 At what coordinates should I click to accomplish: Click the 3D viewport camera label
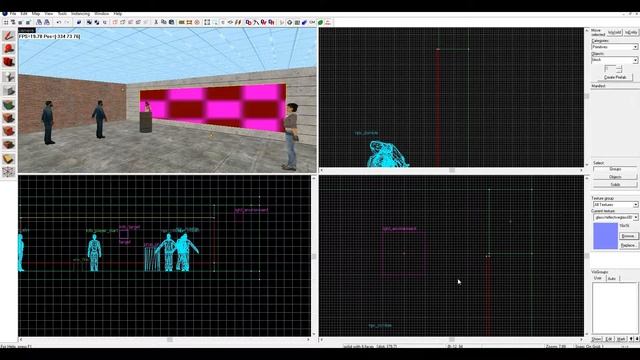[27, 30]
